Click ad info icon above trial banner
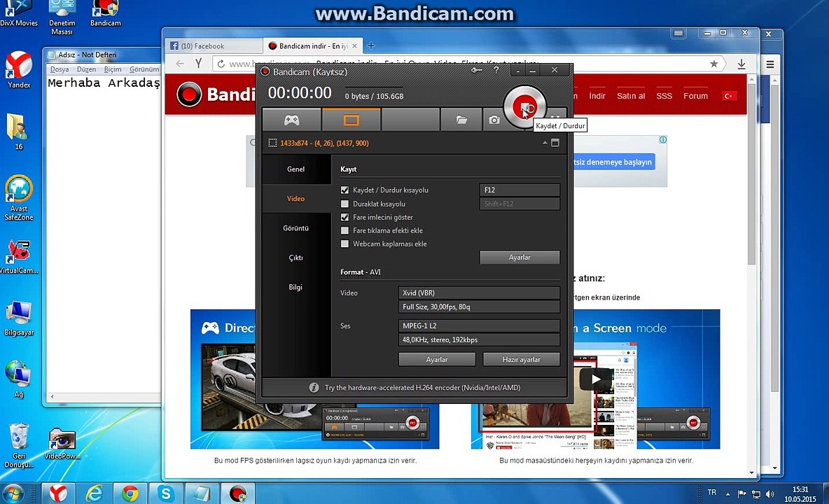Viewport: 829px width, 504px height. 662,139
